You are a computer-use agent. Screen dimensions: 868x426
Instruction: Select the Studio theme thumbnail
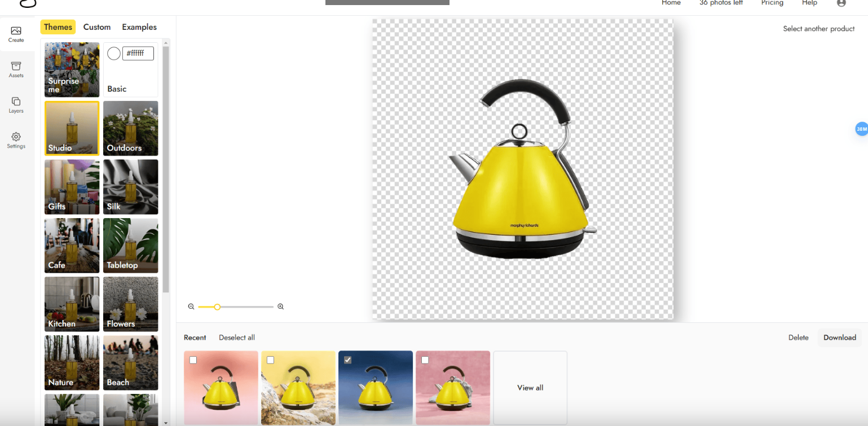point(72,128)
